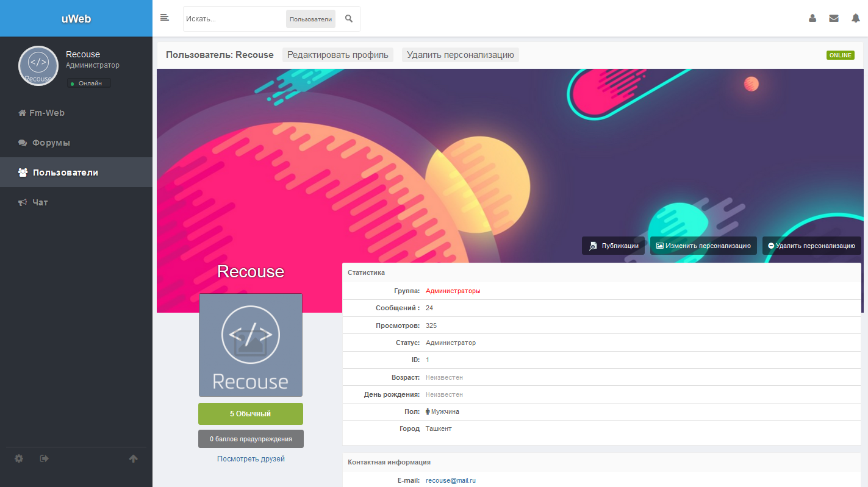The width and height of the screenshot is (868, 487).
Task: Click Удалить персонализацию button on the cover image
Action: (812, 246)
